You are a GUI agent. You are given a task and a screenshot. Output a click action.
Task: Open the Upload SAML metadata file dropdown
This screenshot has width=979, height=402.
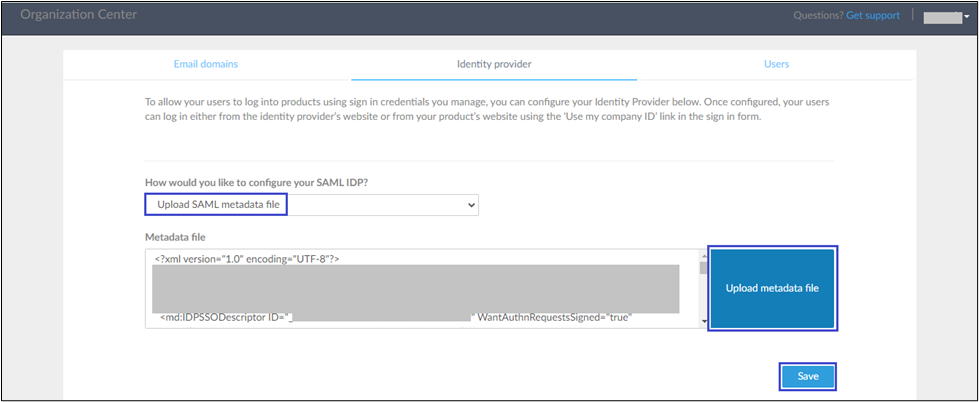312,205
